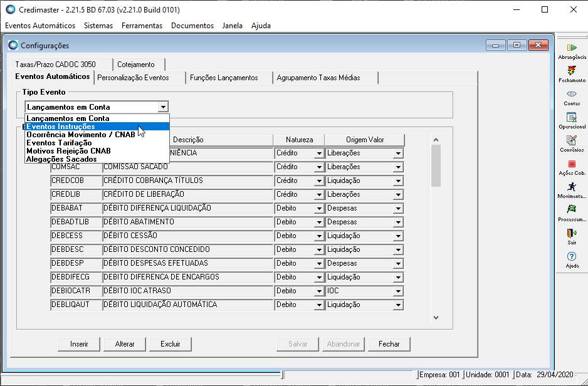Open the Janela menu

click(232, 26)
